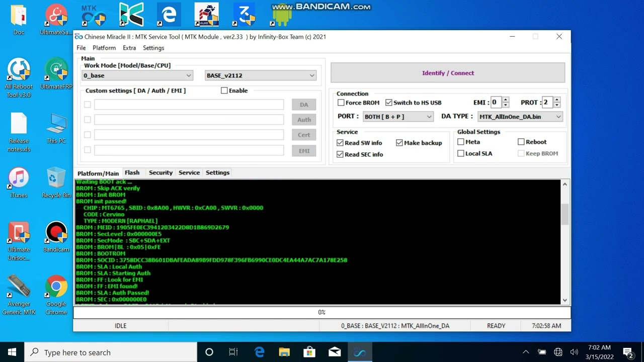
Task: Open the UltimateFRP desktop shortcut
Action: 56,74
